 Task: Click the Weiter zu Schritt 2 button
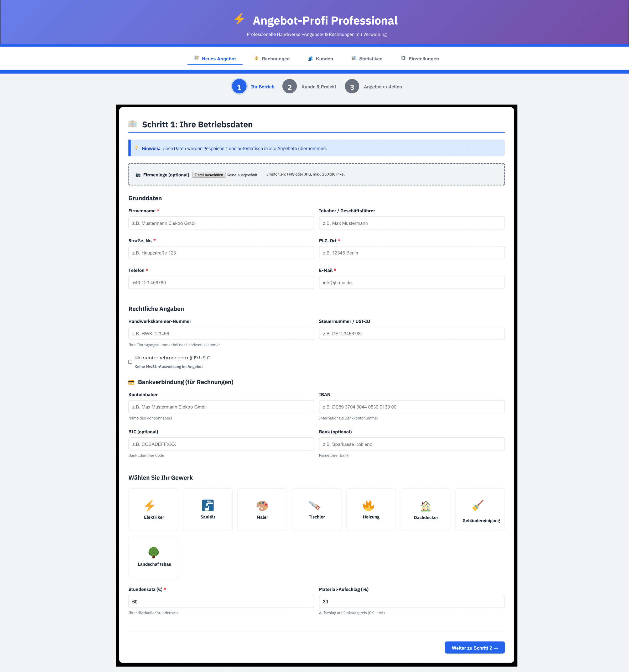[x=475, y=648]
